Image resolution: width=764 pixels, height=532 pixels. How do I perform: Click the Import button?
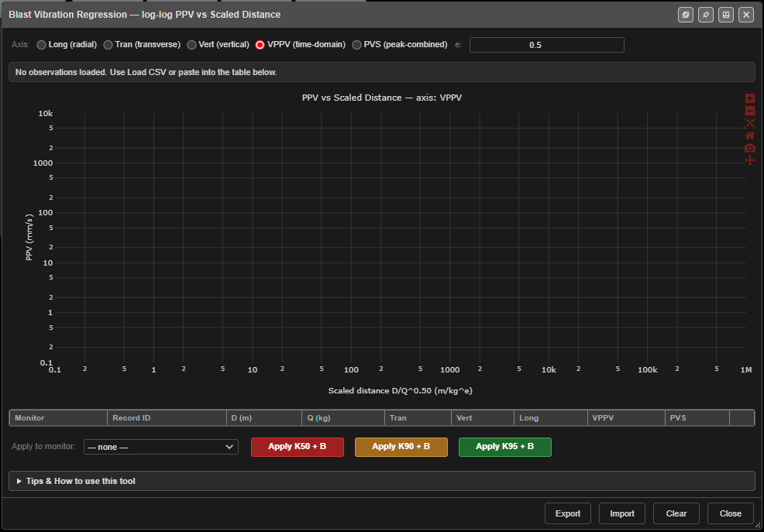pos(621,513)
